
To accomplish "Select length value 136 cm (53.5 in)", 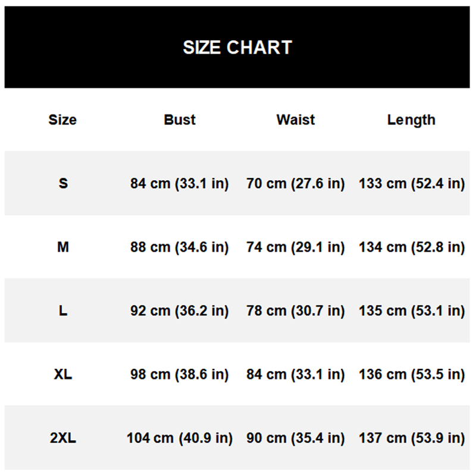I will tap(412, 374).
